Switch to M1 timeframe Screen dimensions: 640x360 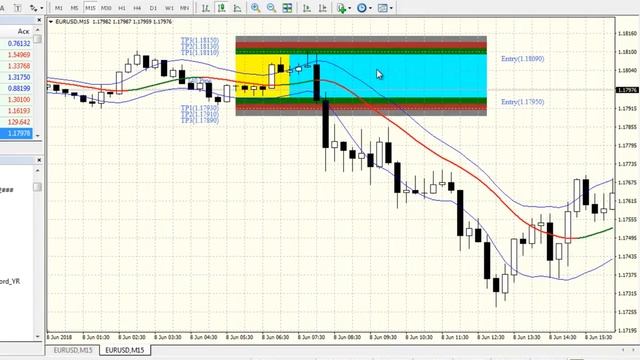click(x=59, y=8)
